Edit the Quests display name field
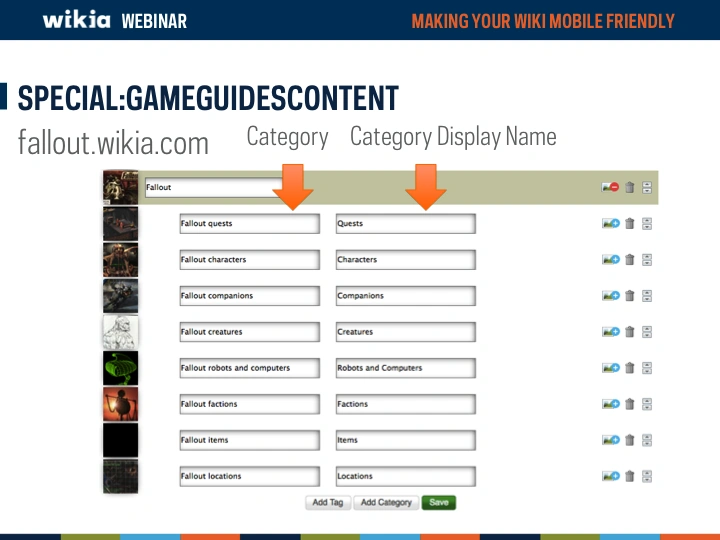Image resolution: width=720 pixels, height=540 pixels. click(x=405, y=224)
